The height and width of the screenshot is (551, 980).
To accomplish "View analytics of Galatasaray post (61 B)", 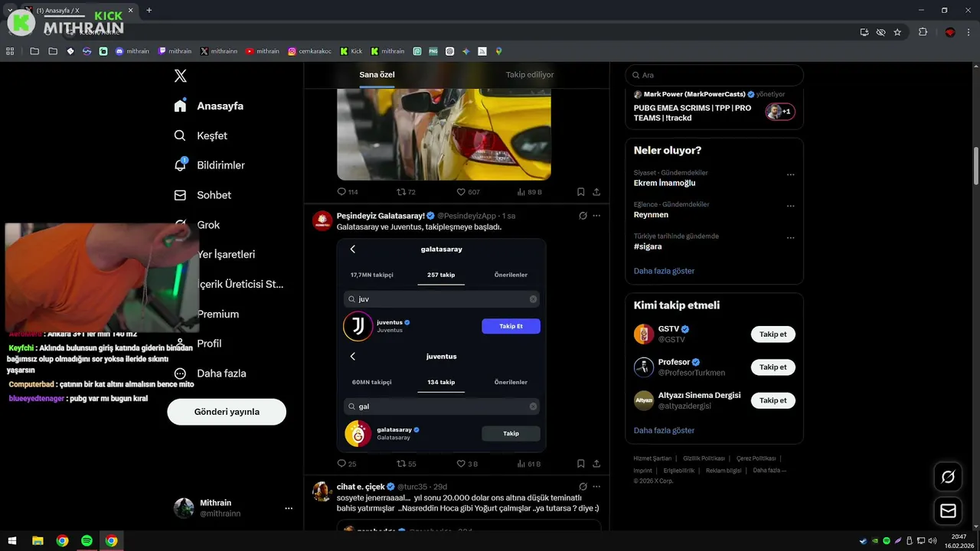I will coord(529,464).
